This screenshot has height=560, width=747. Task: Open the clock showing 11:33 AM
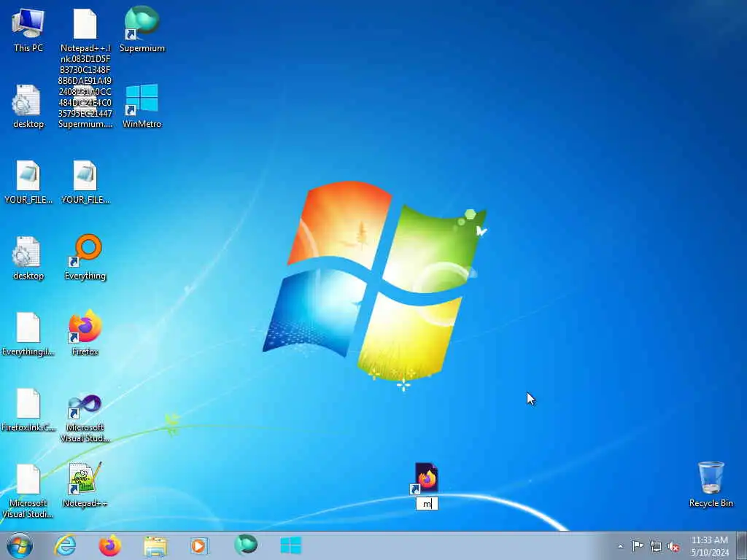tap(710, 545)
